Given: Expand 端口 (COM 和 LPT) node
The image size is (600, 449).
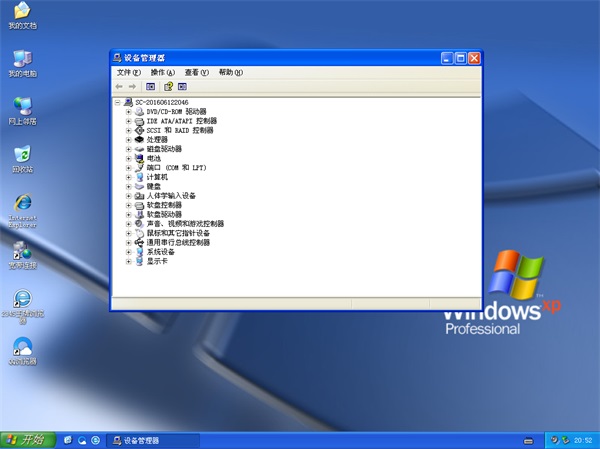Looking at the screenshot, I should pyautogui.click(x=128, y=167).
